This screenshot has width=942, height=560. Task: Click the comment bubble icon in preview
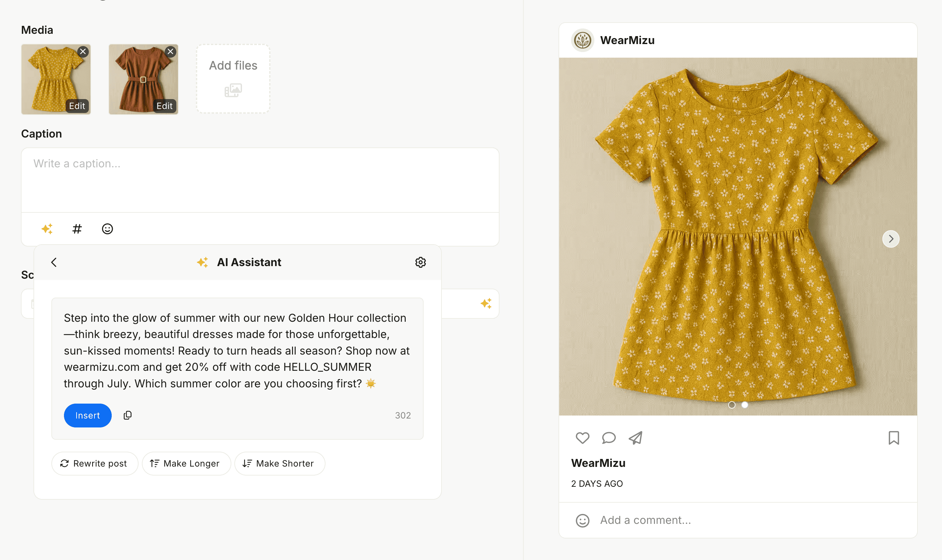[608, 438]
